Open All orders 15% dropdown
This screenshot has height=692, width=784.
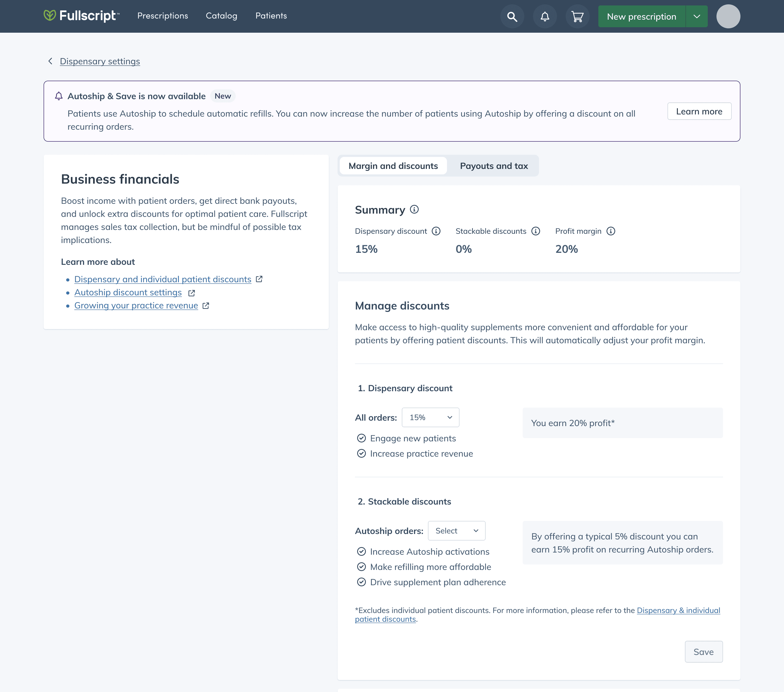(430, 417)
